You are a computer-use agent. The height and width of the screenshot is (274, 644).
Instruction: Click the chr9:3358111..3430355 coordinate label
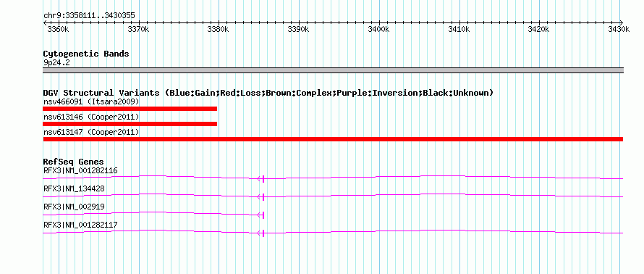(x=89, y=16)
